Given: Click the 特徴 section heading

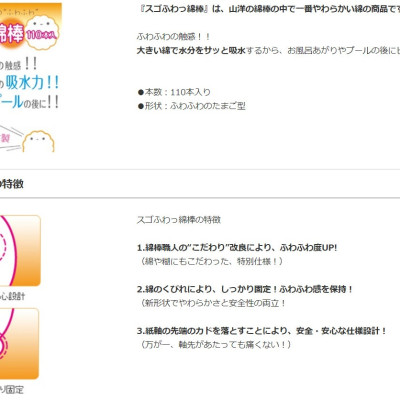Looking at the screenshot, I should (12, 184).
